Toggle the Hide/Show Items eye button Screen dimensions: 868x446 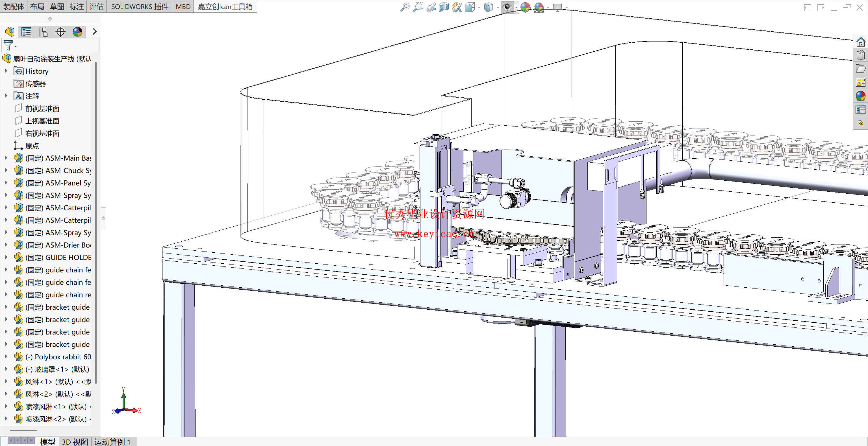[x=507, y=7]
